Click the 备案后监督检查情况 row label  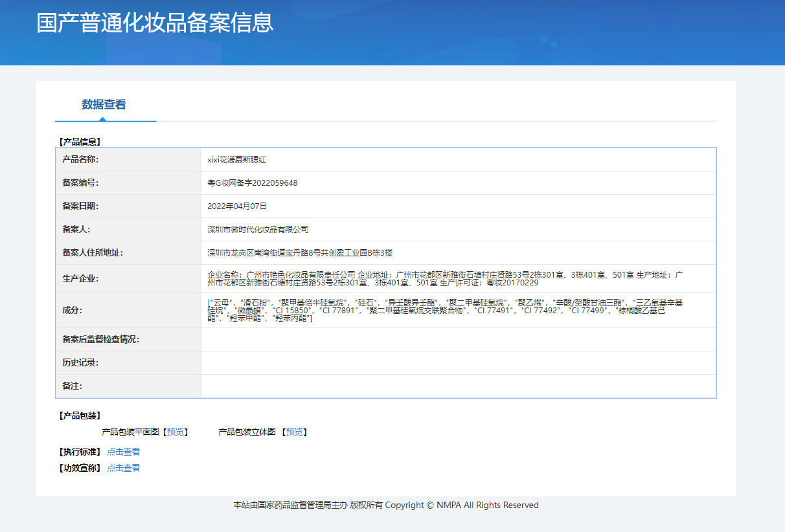point(101,339)
